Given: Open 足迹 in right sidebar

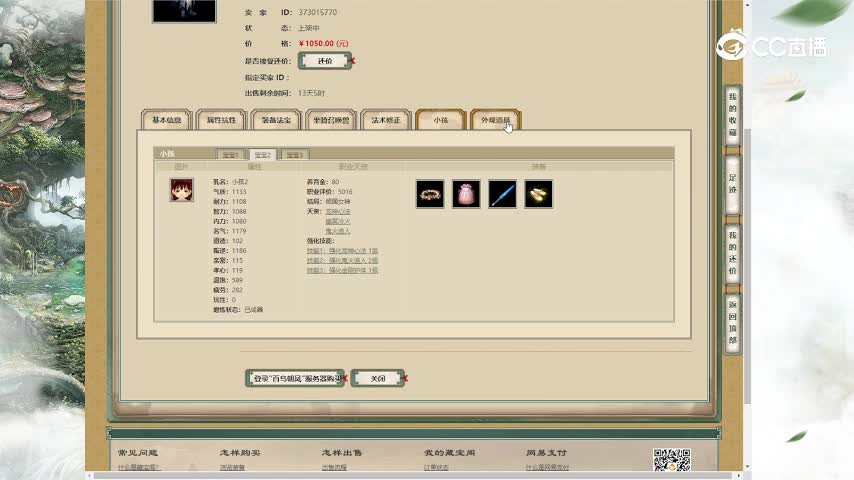Looking at the screenshot, I should (733, 184).
